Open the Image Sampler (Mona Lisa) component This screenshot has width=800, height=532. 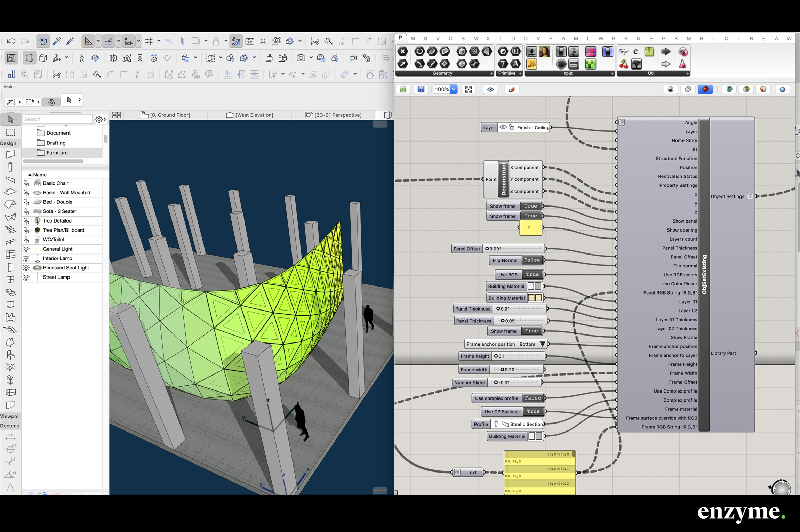tap(544, 51)
